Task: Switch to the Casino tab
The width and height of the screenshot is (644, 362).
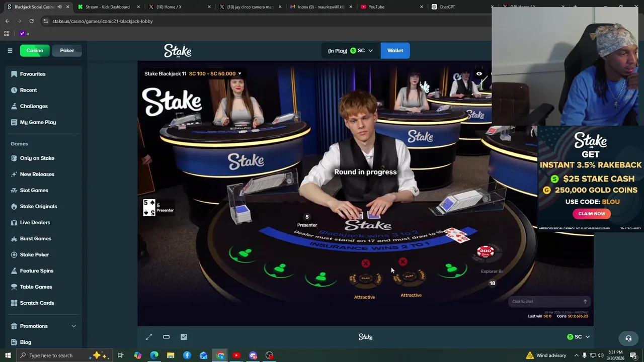Action: [35, 50]
